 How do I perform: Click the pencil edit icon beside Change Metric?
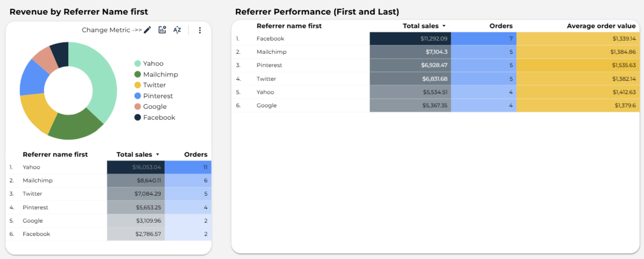[x=147, y=30]
